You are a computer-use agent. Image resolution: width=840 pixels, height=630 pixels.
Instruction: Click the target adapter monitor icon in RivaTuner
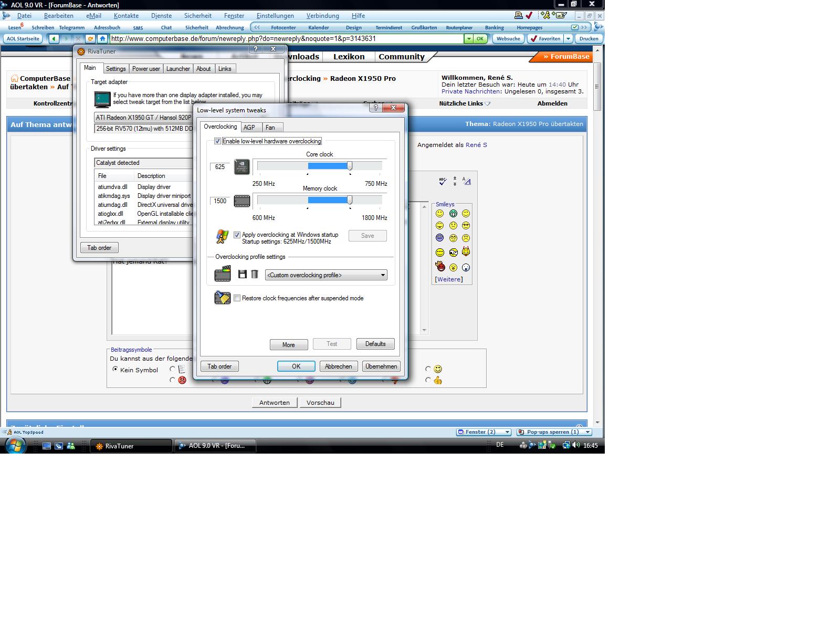(x=102, y=99)
